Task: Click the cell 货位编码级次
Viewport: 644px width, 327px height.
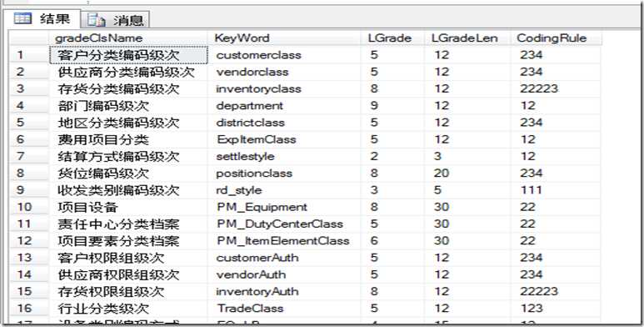Action: coord(128,174)
